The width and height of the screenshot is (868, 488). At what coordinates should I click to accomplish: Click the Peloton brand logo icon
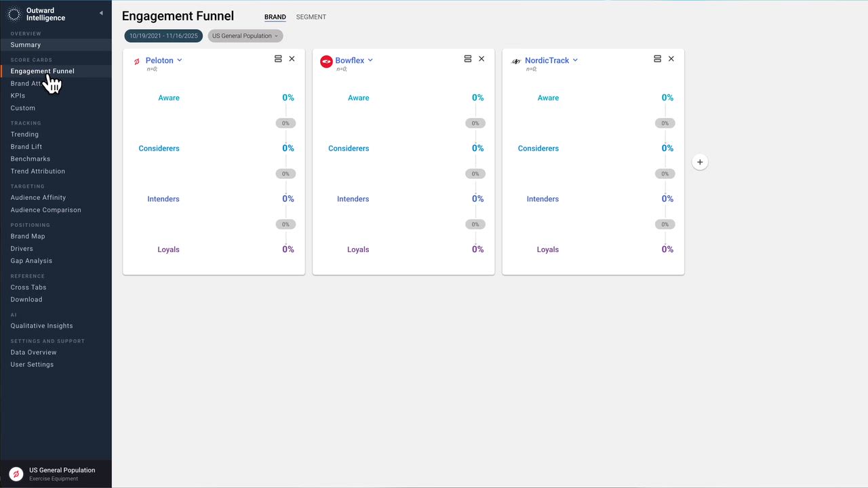pos(136,62)
